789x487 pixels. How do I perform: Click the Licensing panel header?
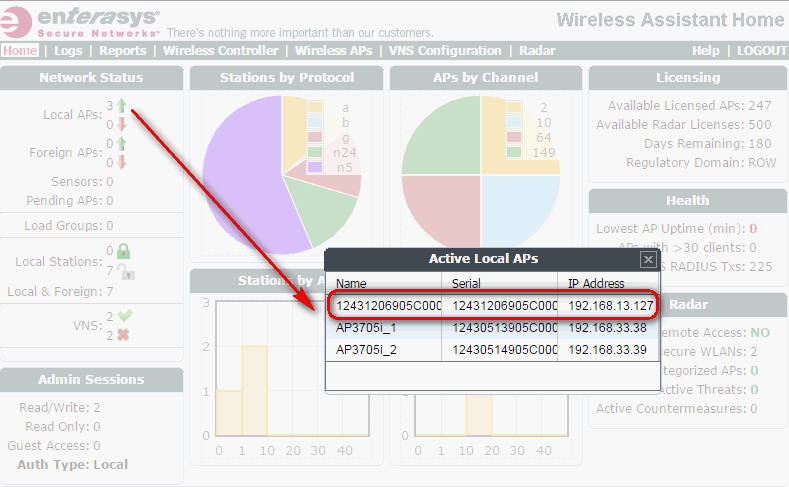(x=688, y=77)
